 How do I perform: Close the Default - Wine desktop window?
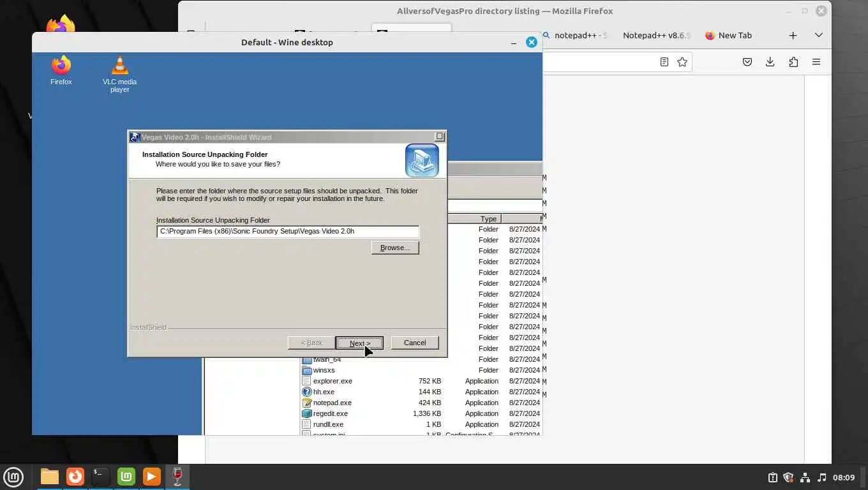pos(531,42)
